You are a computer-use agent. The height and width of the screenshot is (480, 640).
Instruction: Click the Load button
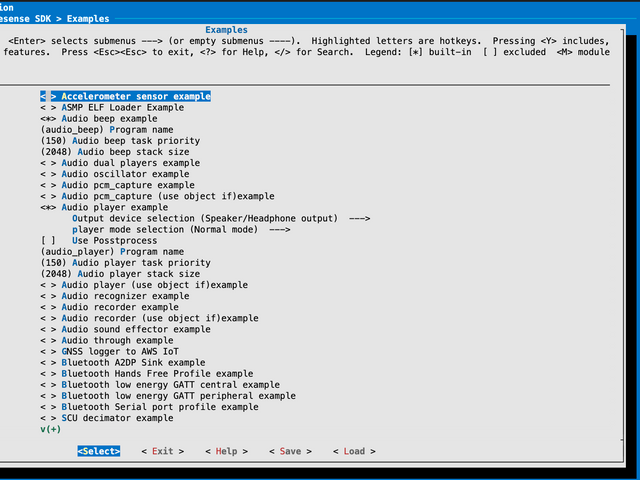[354, 451]
